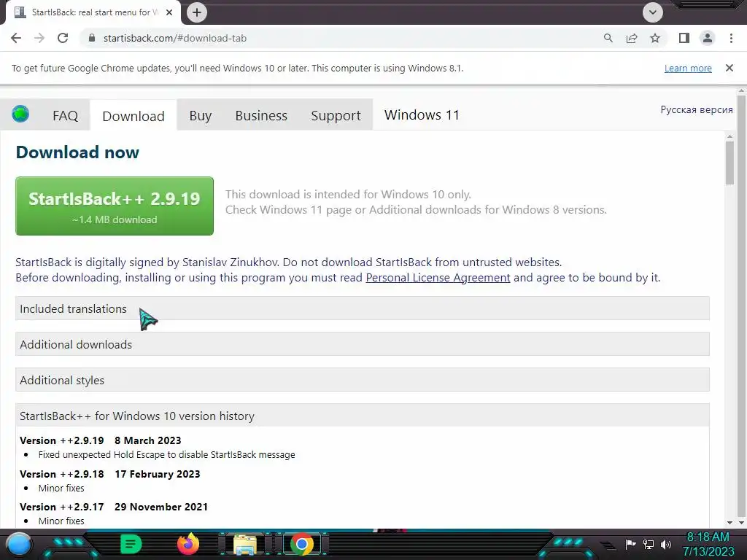Select the Download tab
Viewport: 747px width, 560px height.
[133, 116]
